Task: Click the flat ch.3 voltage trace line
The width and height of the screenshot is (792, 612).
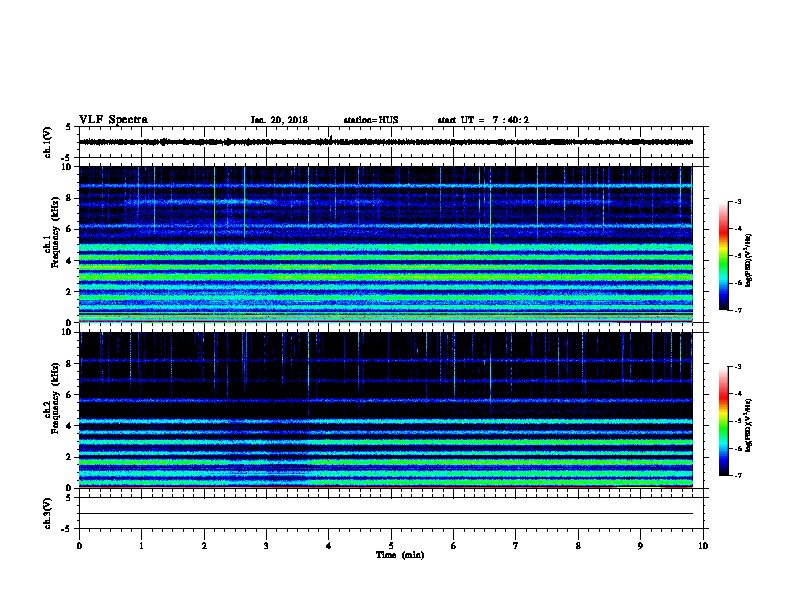Action: click(386, 514)
